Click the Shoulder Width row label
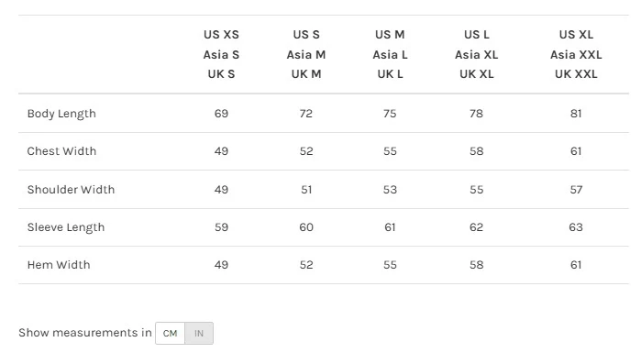The height and width of the screenshot is (364, 641). 72,190
